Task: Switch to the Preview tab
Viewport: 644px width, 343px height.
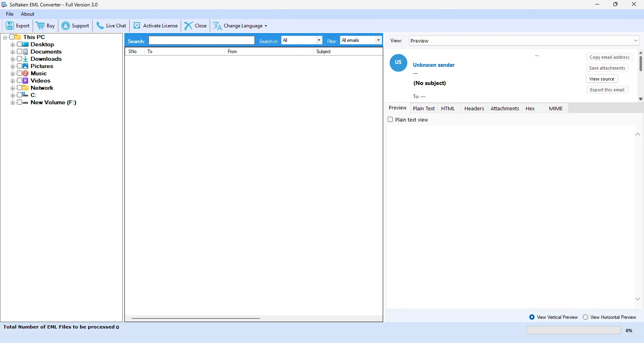Action: coord(398,108)
